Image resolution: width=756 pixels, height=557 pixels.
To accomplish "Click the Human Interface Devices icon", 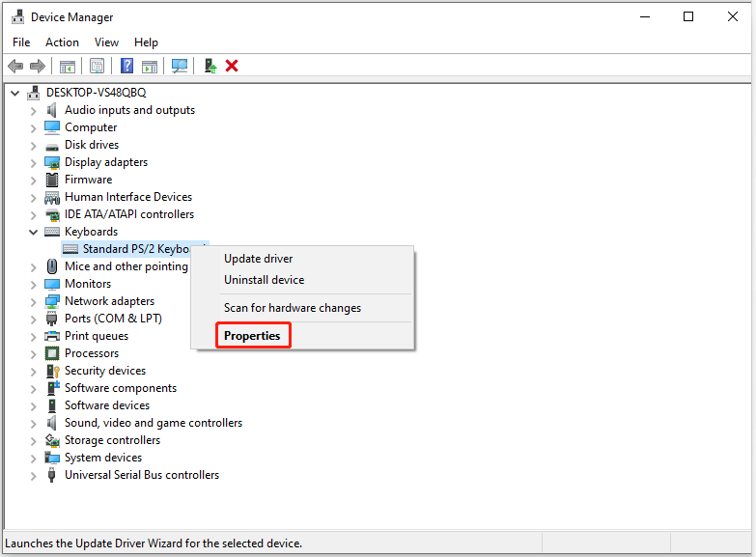I will 52,197.
